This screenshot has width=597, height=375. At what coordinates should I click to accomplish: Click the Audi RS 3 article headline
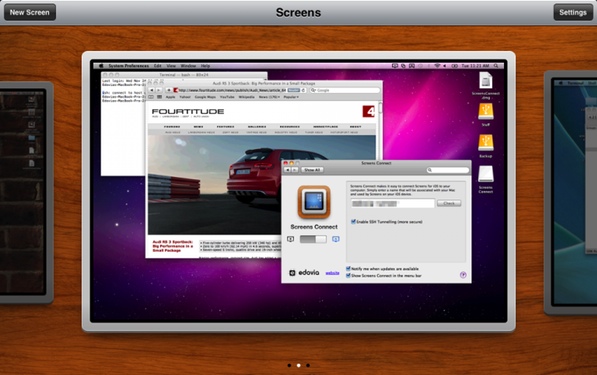coord(172,246)
